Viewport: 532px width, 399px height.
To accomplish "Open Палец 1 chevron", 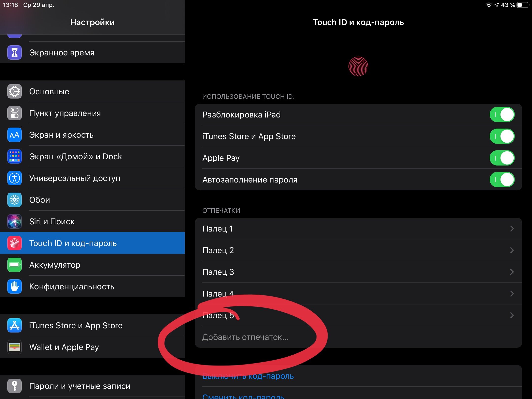I will 512,229.
